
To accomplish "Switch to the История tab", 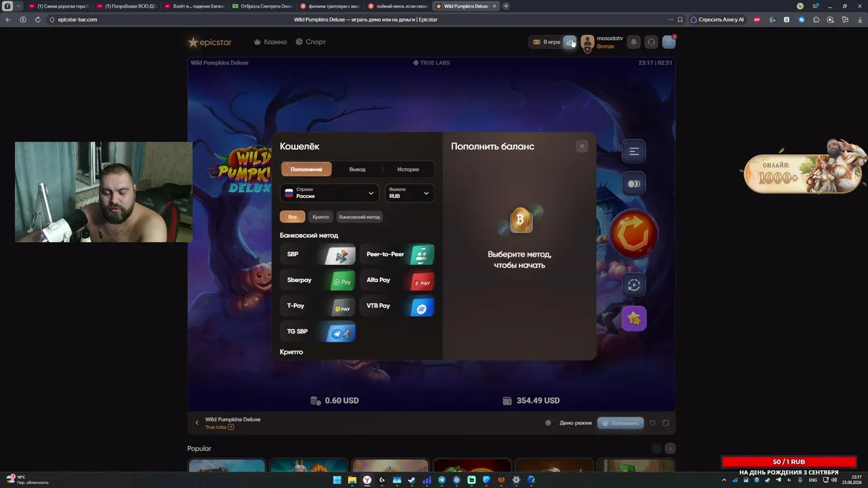I will tap(408, 169).
